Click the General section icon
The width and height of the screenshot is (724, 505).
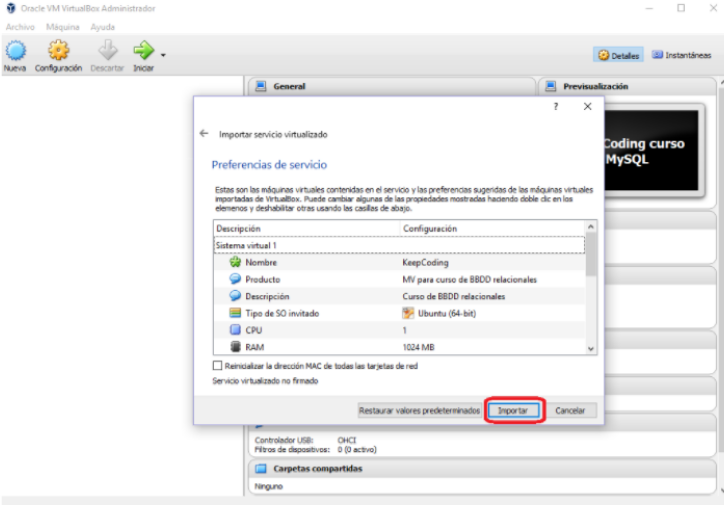coord(261,86)
